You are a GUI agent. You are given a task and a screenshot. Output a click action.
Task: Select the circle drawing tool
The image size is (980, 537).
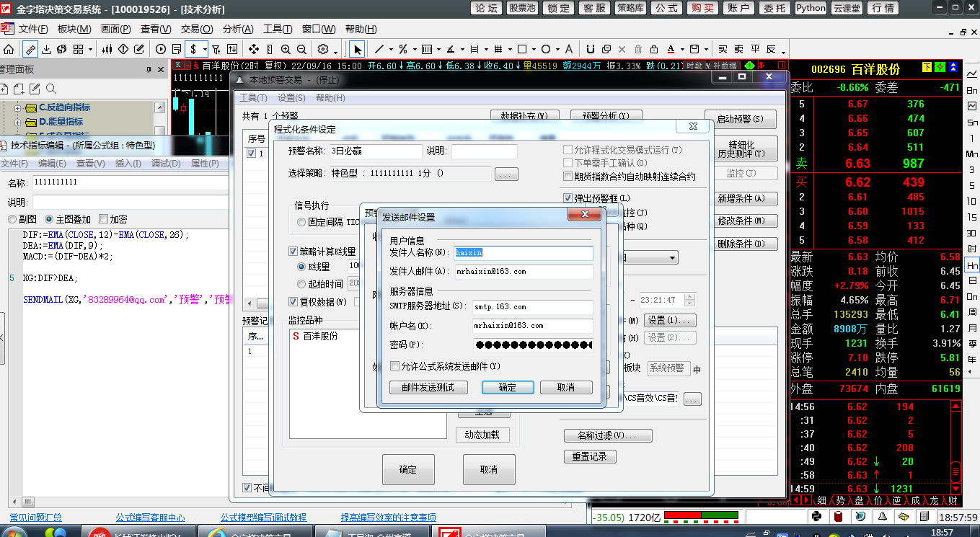(x=546, y=49)
